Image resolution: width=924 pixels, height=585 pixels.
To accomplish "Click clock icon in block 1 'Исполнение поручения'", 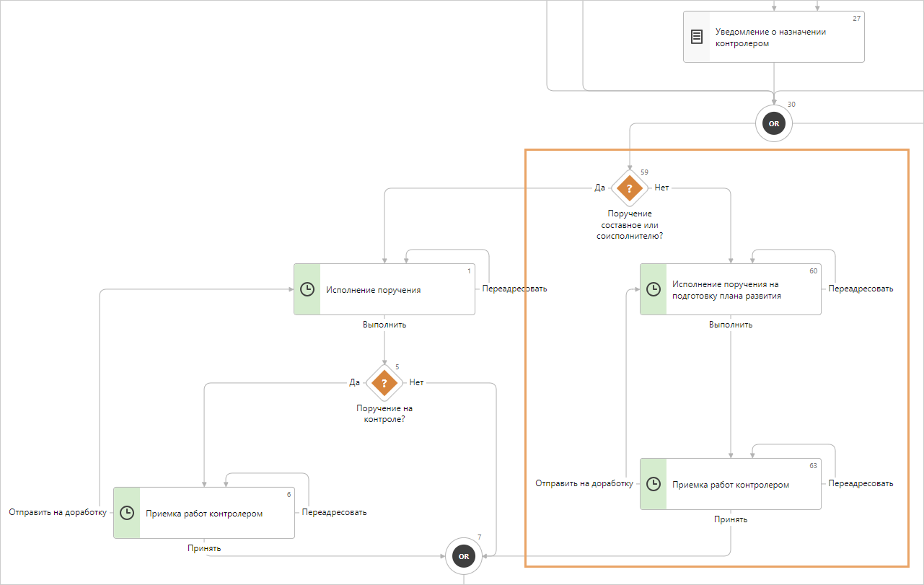I will pos(307,289).
